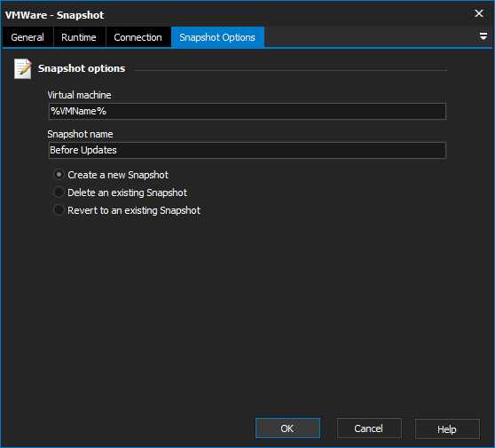Select the Snapshot Options tab
The width and height of the screenshot is (495, 448).
(x=217, y=37)
